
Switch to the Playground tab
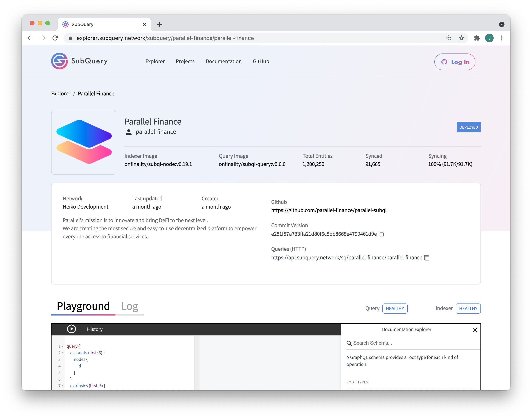83,306
